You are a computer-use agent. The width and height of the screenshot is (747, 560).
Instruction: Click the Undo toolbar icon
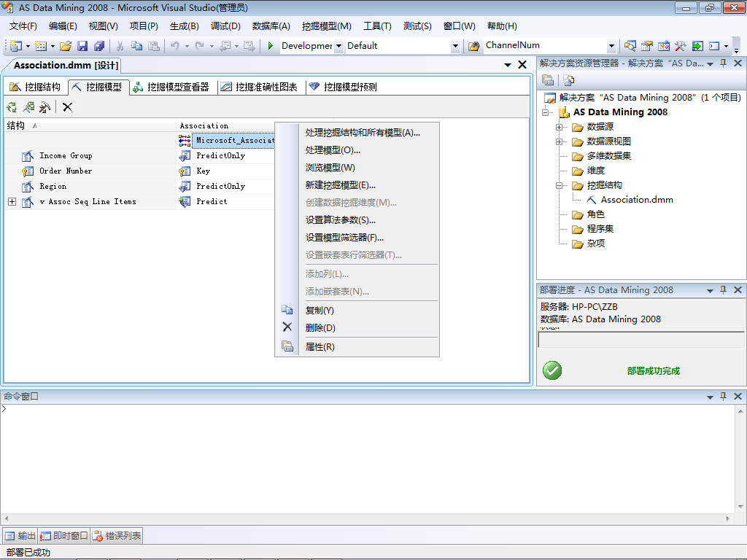175,46
